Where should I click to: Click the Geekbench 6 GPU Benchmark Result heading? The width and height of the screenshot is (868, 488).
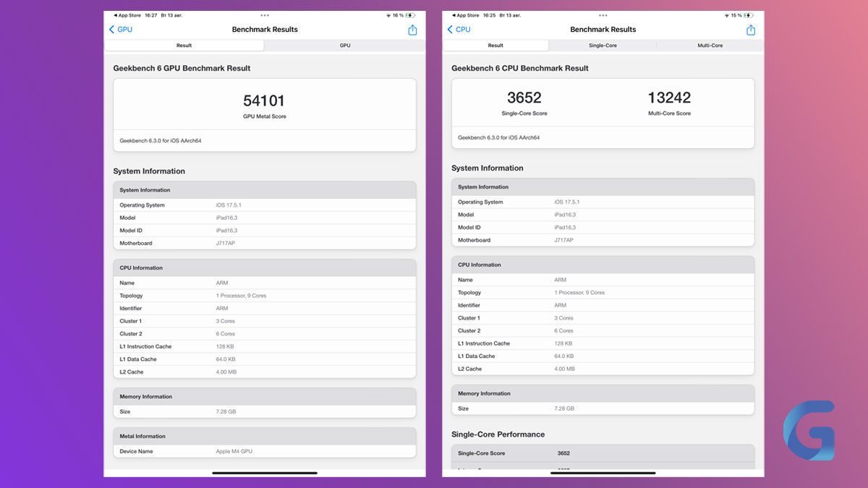point(182,68)
